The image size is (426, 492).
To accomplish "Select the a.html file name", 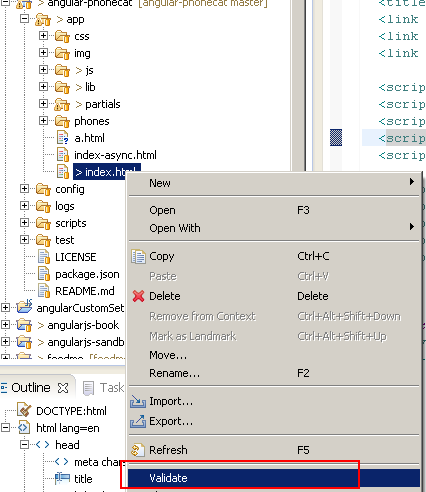I will 89,138.
